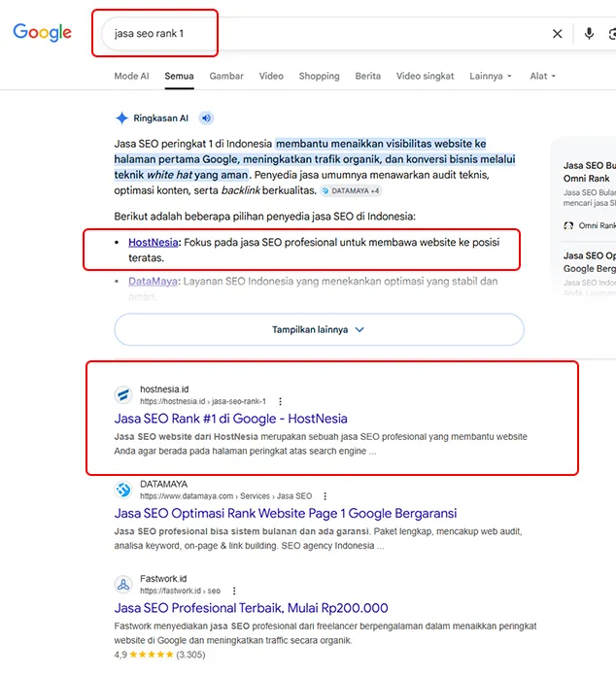Play the AI summary audio speaker icon
The image size is (616, 676).
(x=207, y=118)
